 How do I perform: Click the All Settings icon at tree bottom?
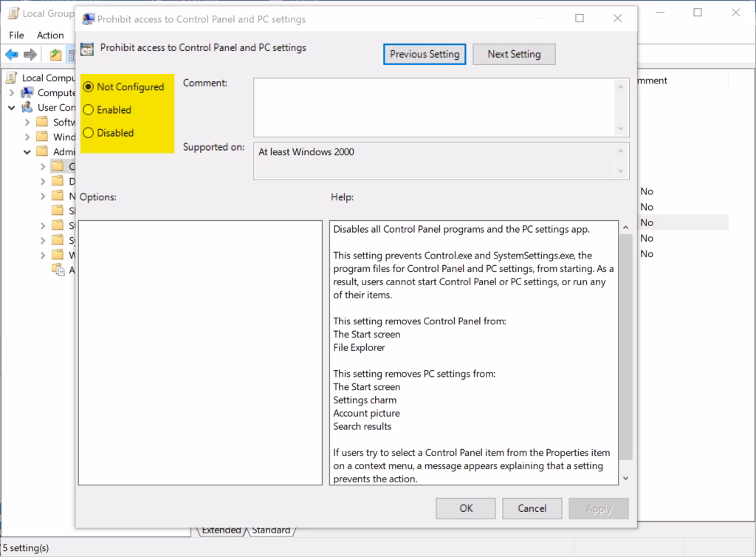tap(58, 270)
